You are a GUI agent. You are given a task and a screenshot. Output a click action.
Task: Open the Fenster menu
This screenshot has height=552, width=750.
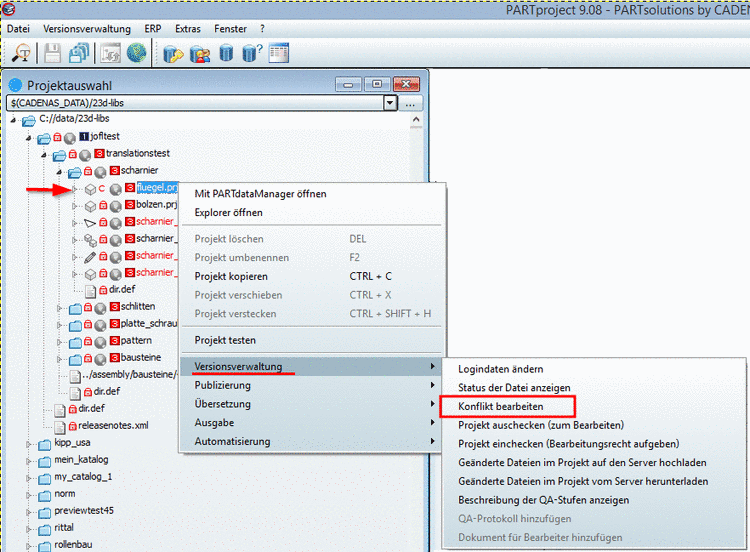(230, 29)
